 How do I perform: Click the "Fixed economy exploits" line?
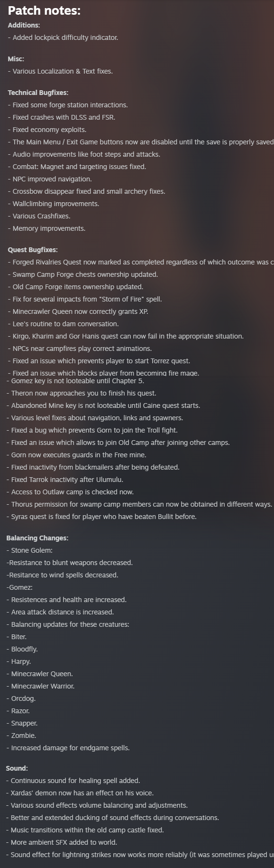47,130
